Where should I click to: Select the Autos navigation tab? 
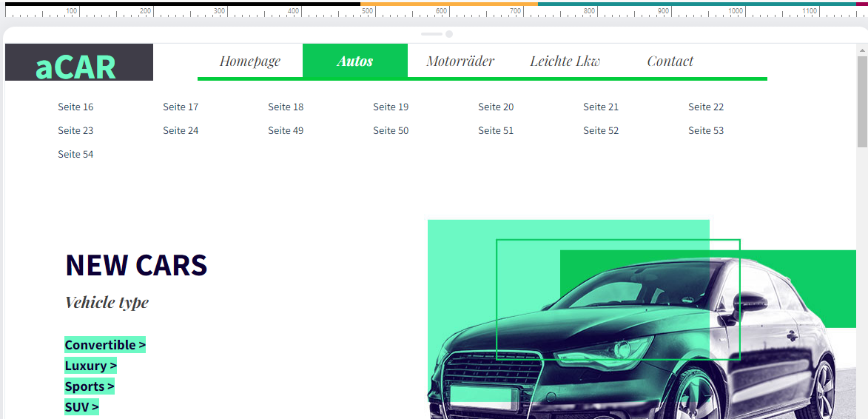tap(355, 61)
